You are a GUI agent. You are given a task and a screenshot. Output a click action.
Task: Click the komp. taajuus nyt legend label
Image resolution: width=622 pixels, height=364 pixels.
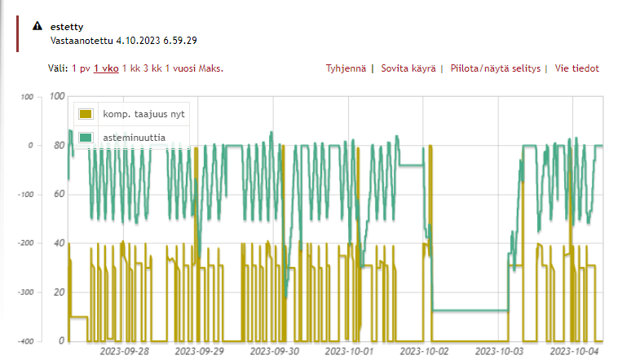coord(143,114)
